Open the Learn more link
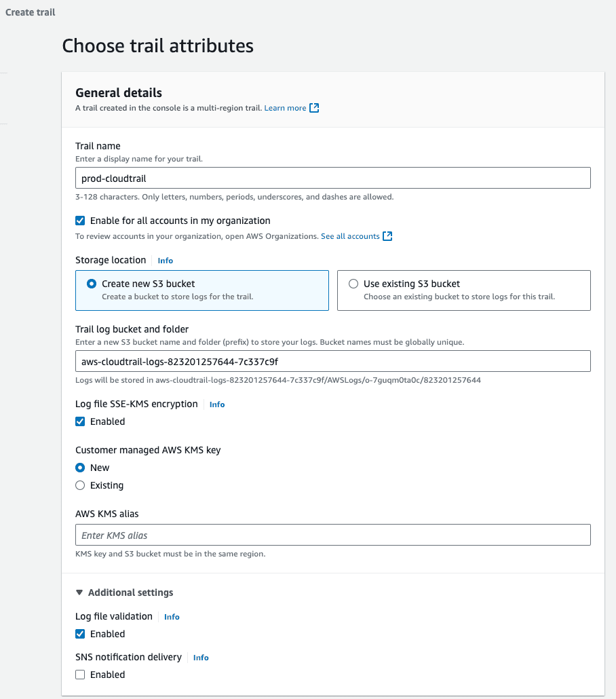This screenshot has width=616, height=699. [x=286, y=107]
